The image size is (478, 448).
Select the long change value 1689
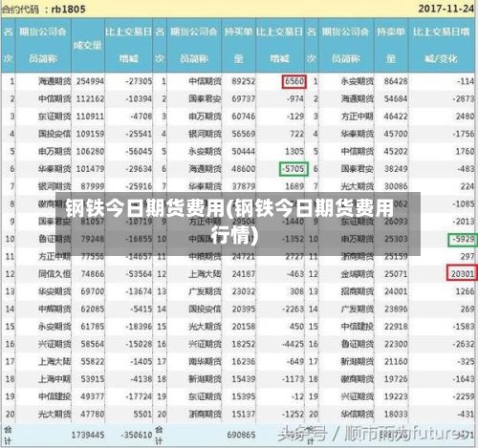pyautogui.click(x=294, y=186)
